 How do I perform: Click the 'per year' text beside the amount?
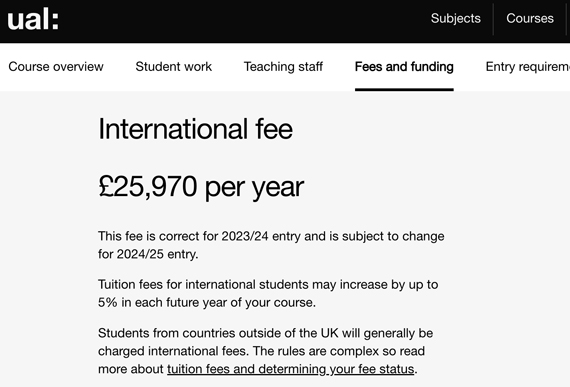point(254,188)
